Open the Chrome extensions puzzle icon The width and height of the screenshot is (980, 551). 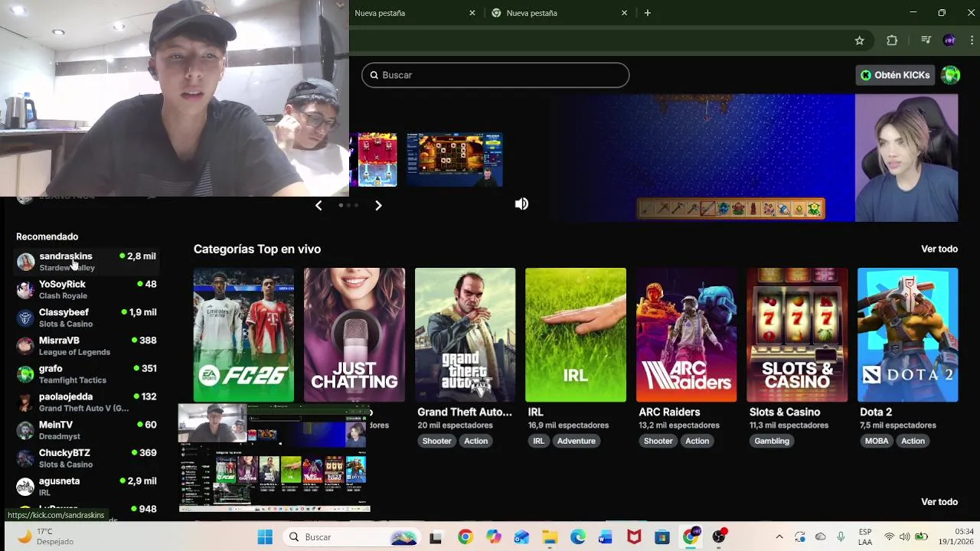pos(892,41)
